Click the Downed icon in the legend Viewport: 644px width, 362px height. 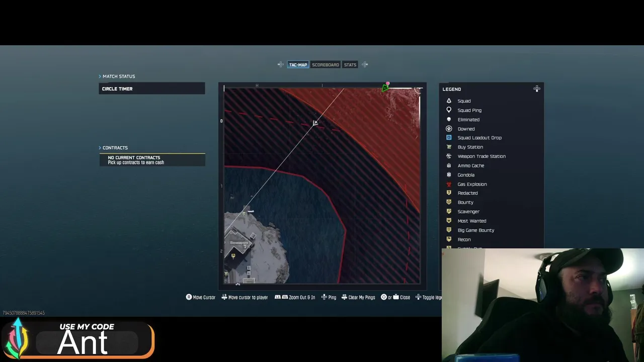click(449, 129)
